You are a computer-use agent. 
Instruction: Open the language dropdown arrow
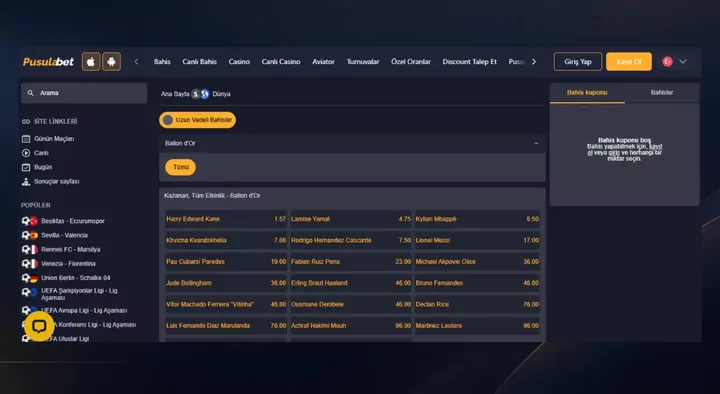pyautogui.click(x=683, y=62)
